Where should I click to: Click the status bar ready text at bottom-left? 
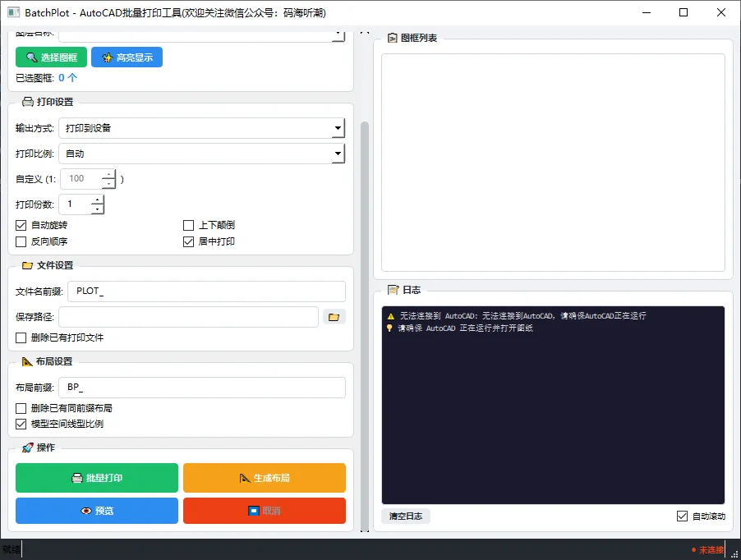pyautogui.click(x=12, y=549)
